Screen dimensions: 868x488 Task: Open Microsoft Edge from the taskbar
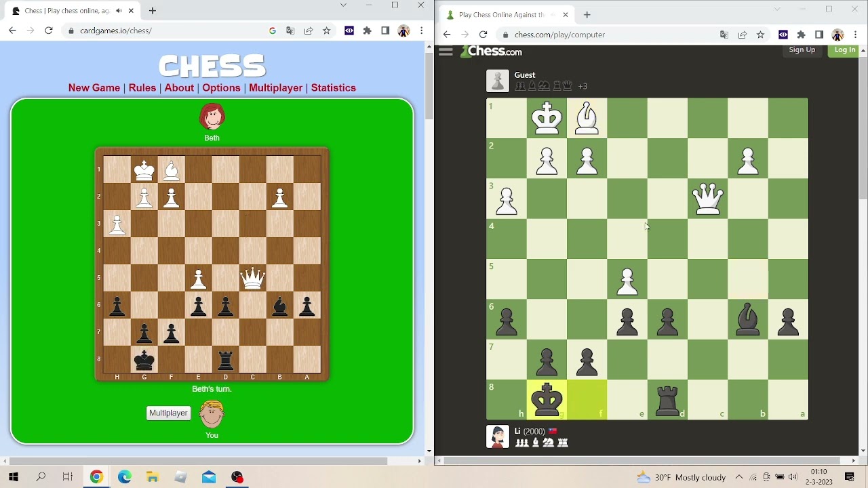click(125, 477)
